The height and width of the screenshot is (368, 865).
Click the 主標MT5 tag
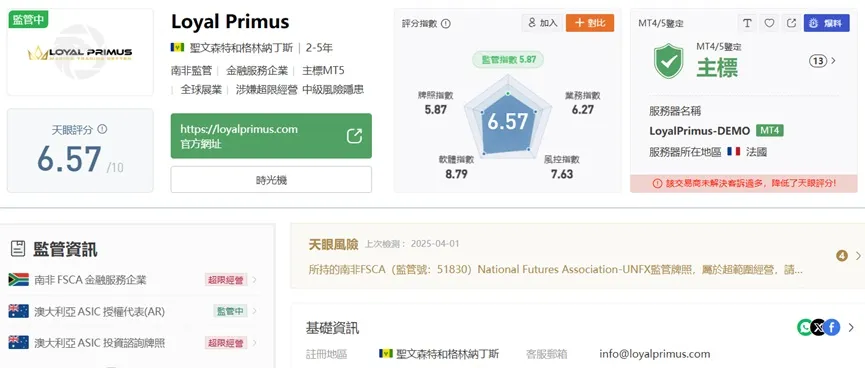click(x=323, y=71)
